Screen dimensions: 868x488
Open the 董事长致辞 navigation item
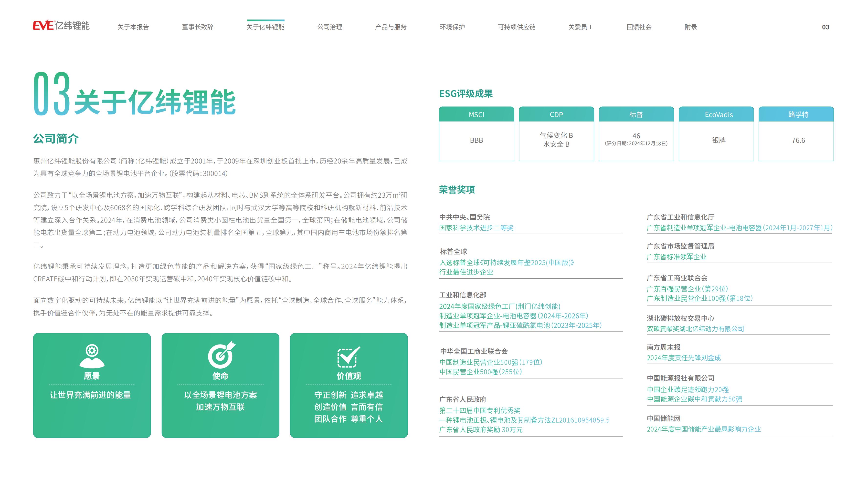198,27
